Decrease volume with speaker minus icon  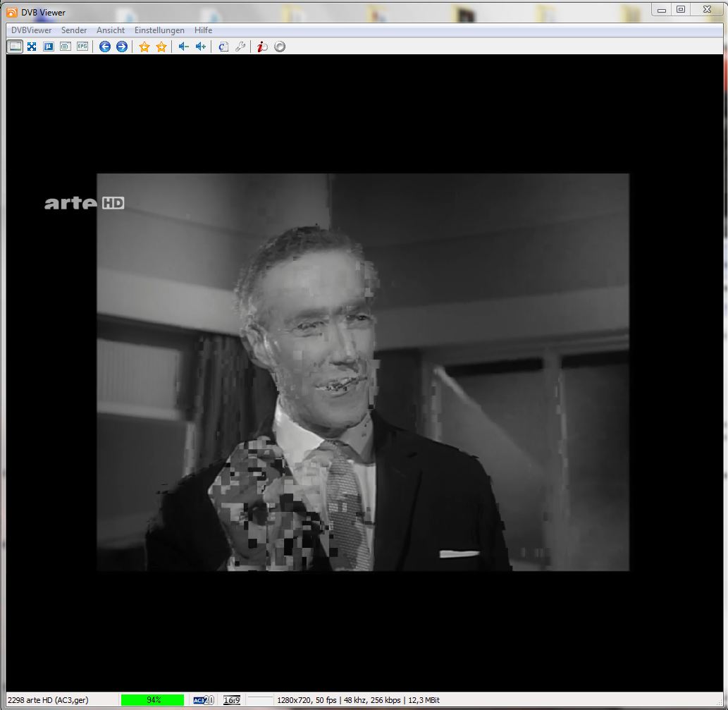coord(183,47)
